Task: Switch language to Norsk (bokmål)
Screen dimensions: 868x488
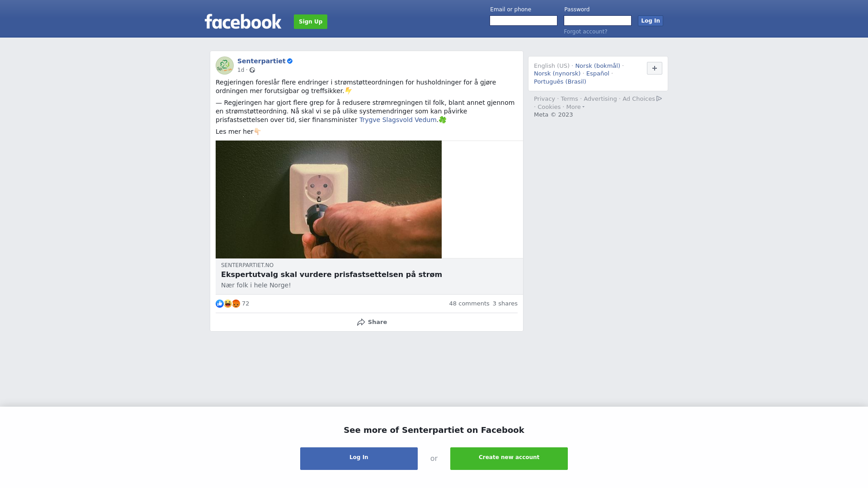Action: pos(598,66)
